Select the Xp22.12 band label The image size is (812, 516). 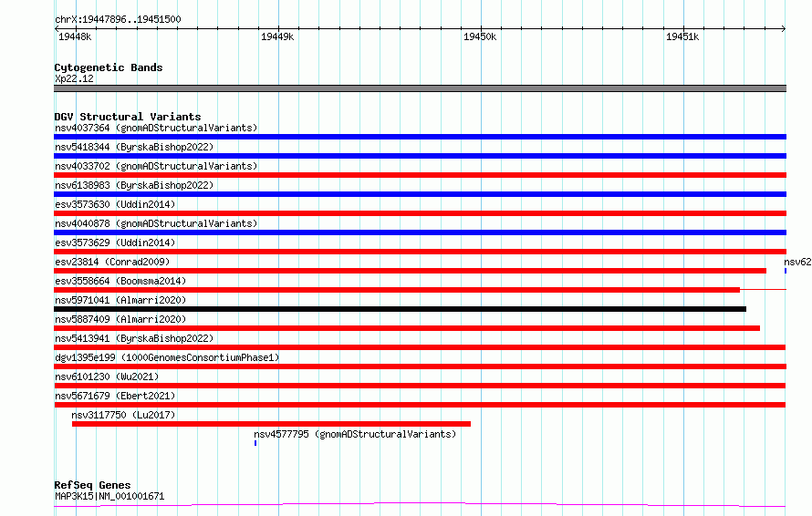tap(74, 78)
